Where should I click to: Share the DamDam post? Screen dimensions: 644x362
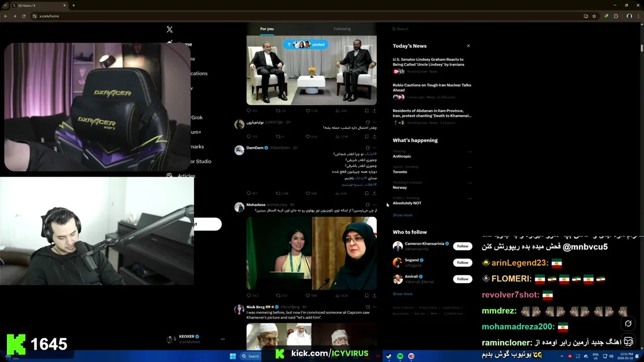(x=374, y=193)
